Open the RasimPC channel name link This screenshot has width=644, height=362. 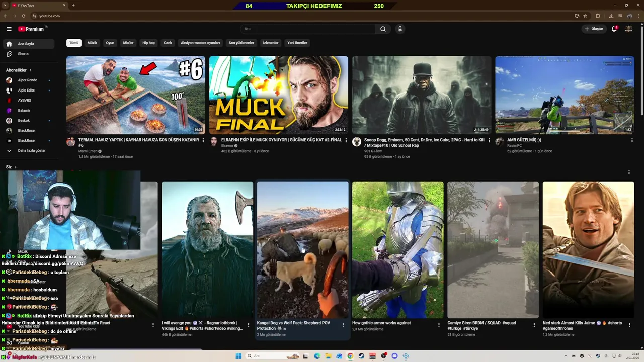tap(514, 146)
